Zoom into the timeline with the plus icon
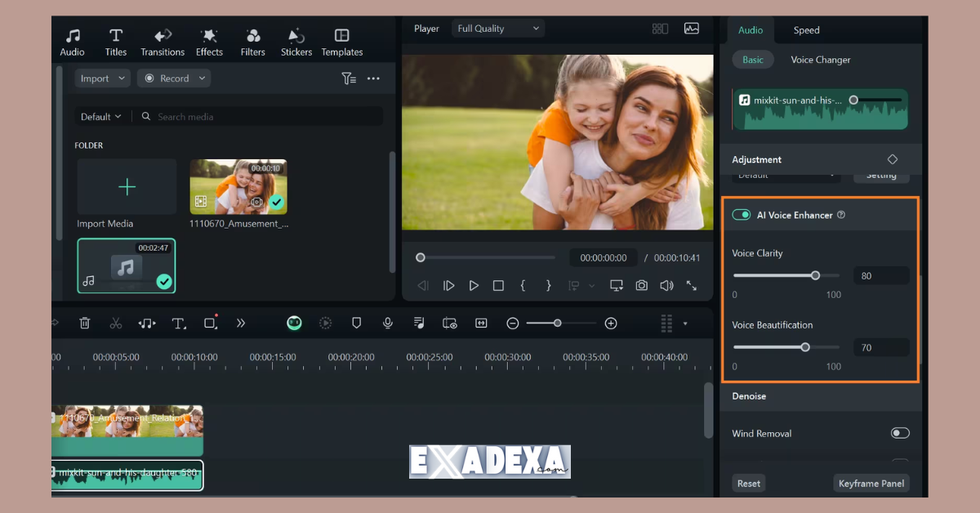This screenshot has height=513, width=980. (611, 323)
